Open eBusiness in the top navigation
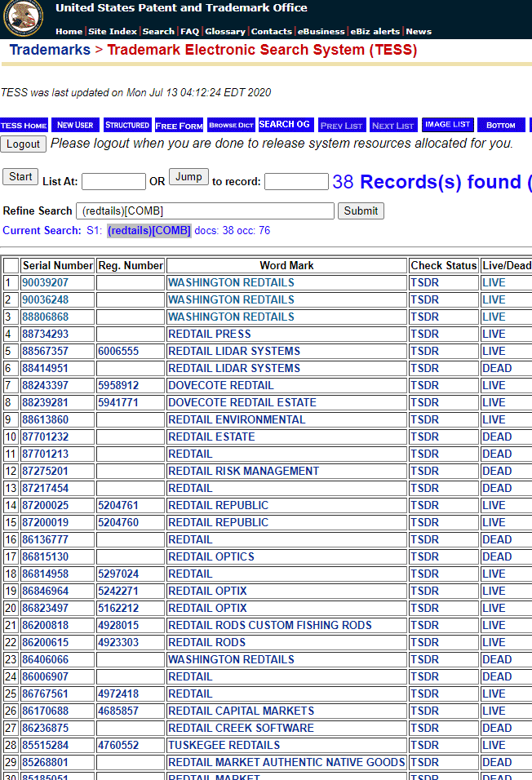This screenshot has width=532, height=780. coord(321,31)
